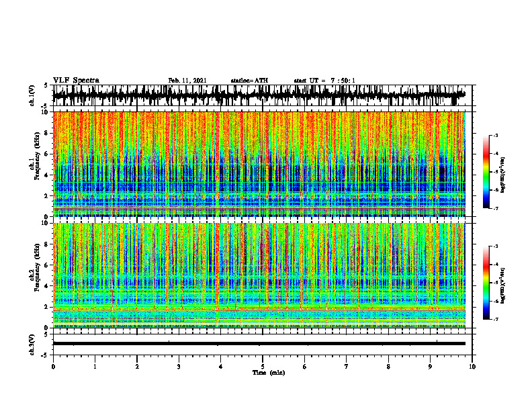Click time axis tick label "2"

coord(137,367)
